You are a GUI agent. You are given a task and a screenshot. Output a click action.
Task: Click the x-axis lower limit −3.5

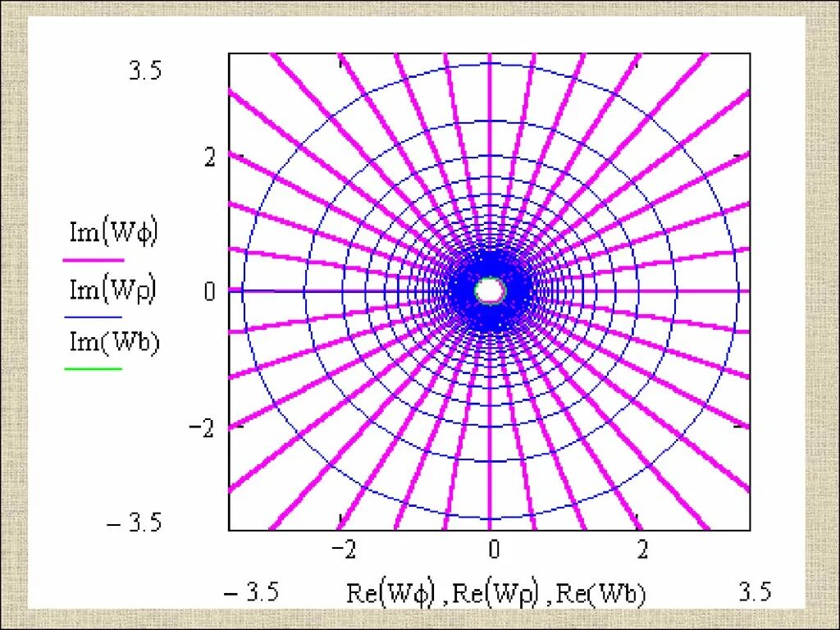[x=251, y=593]
